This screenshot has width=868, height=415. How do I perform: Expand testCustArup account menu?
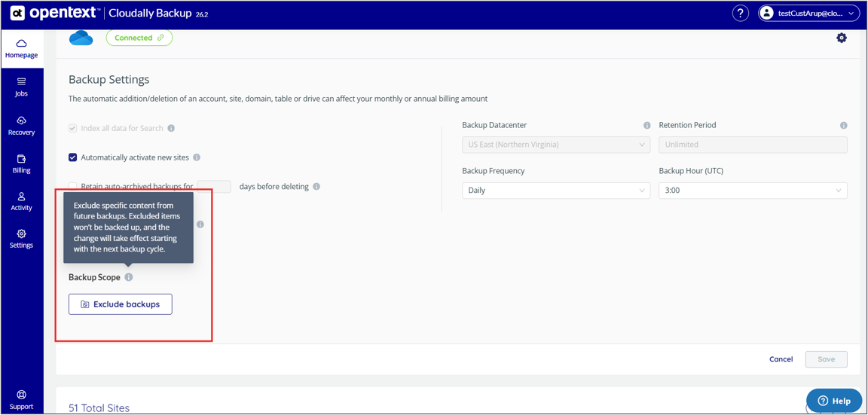(x=810, y=14)
